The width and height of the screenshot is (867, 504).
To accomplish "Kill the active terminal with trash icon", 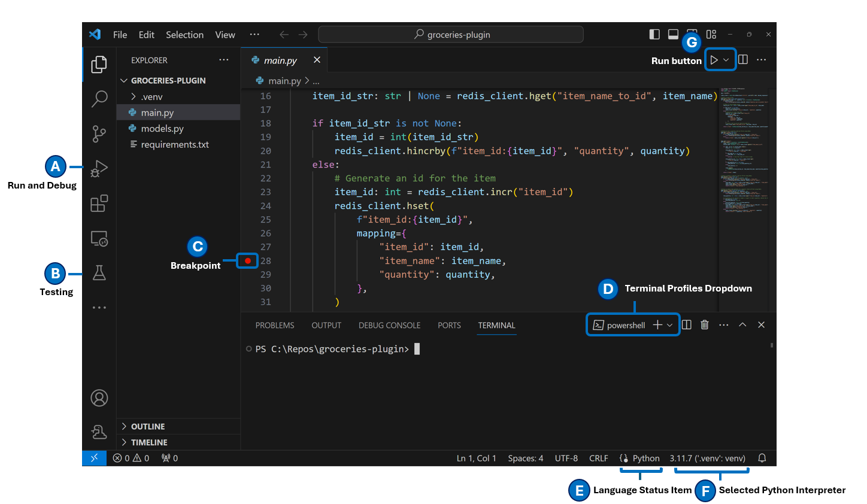I will tap(704, 324).
